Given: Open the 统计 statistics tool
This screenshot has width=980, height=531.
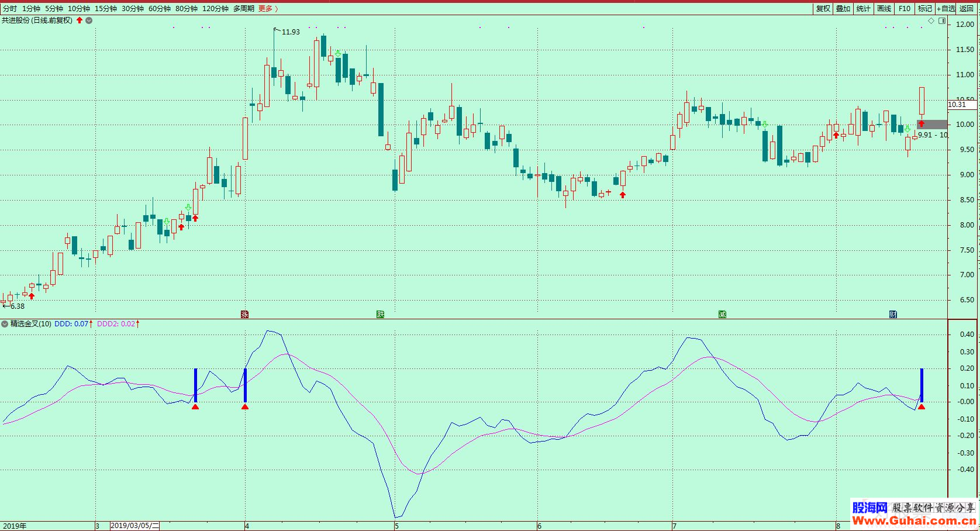Looking at the screenshot, I should pos(863,9).
